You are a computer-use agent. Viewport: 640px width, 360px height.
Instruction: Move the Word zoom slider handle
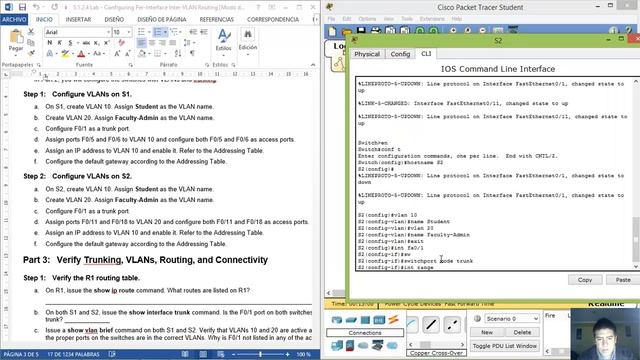coord(260,354)
